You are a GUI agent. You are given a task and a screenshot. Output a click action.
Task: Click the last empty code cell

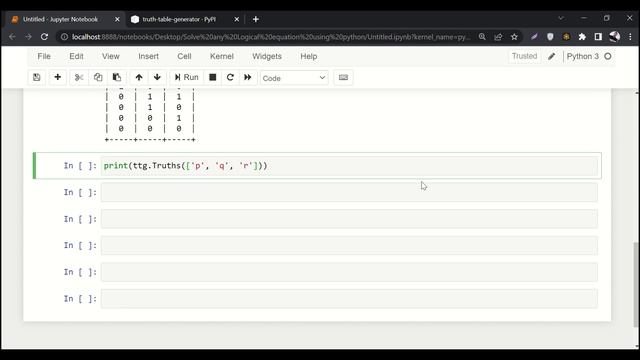(349, 299)
